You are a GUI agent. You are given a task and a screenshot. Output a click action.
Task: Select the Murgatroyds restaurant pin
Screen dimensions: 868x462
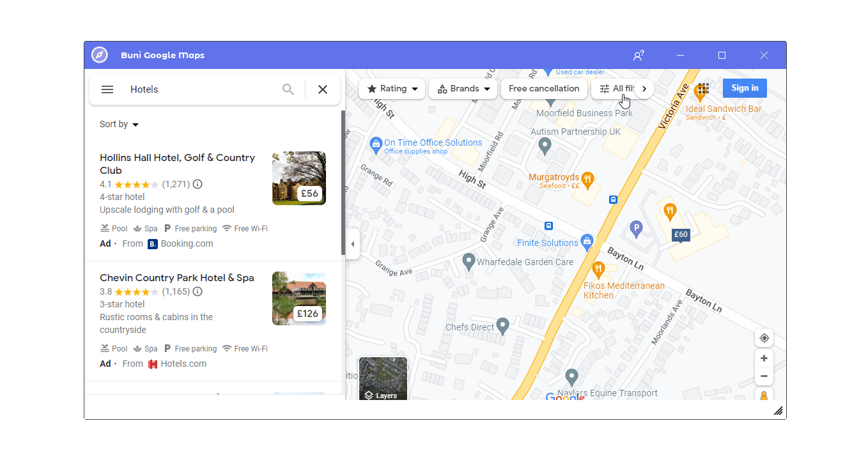pos(589,179)
